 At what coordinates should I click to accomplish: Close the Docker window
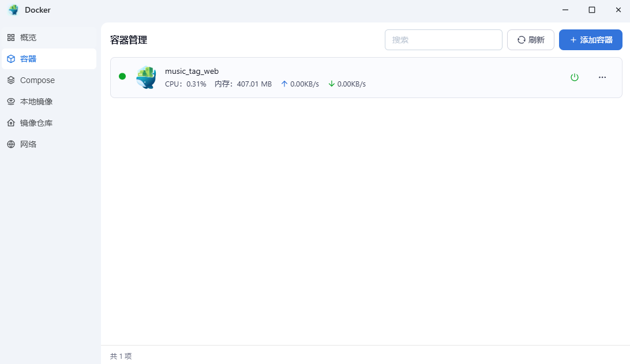coord(618,10)
